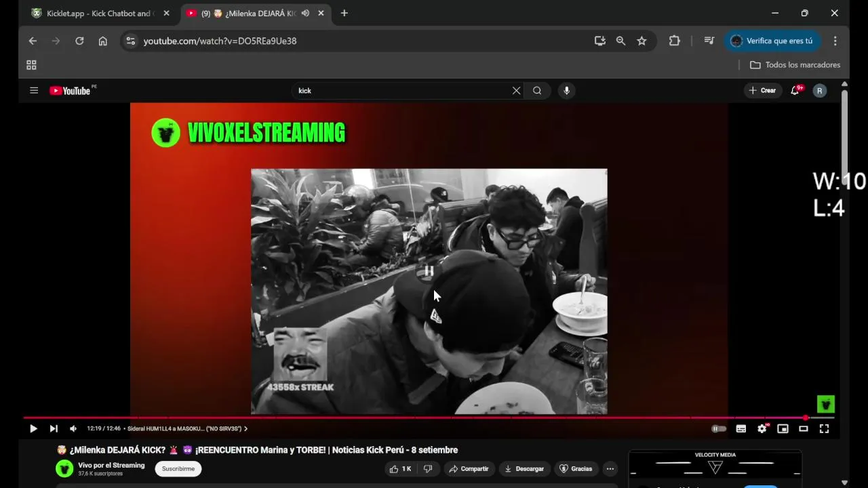Click the page vertical scrollbar
This screenshot has width=868, height=488.
844,132
